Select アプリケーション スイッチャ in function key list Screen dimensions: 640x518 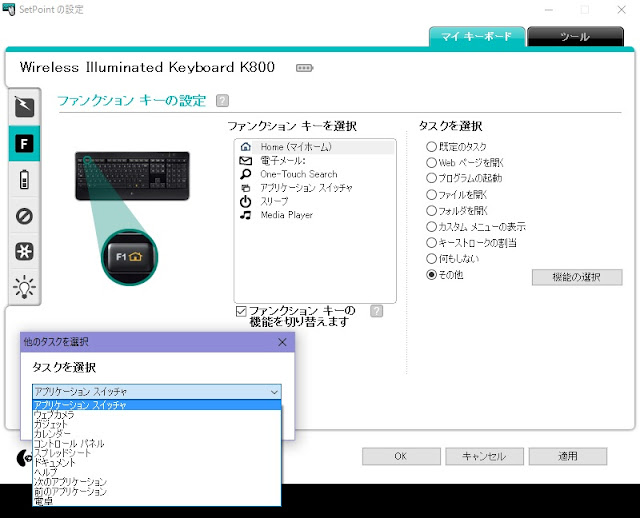(315, 188)
